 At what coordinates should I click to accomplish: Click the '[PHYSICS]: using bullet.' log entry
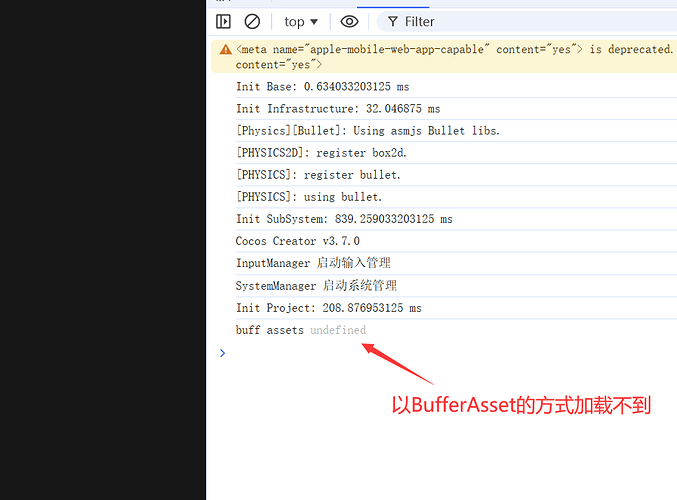click(308, 197)
